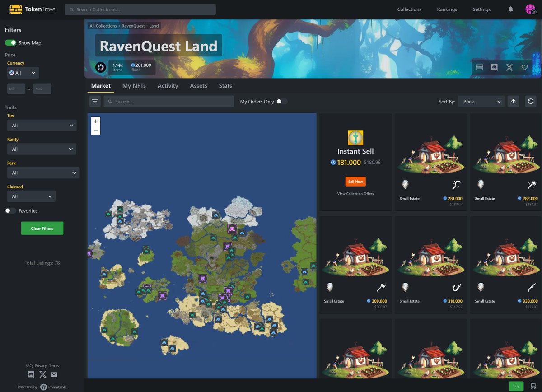Expand the Perk filter dropdown

click(x=43, y=173)
